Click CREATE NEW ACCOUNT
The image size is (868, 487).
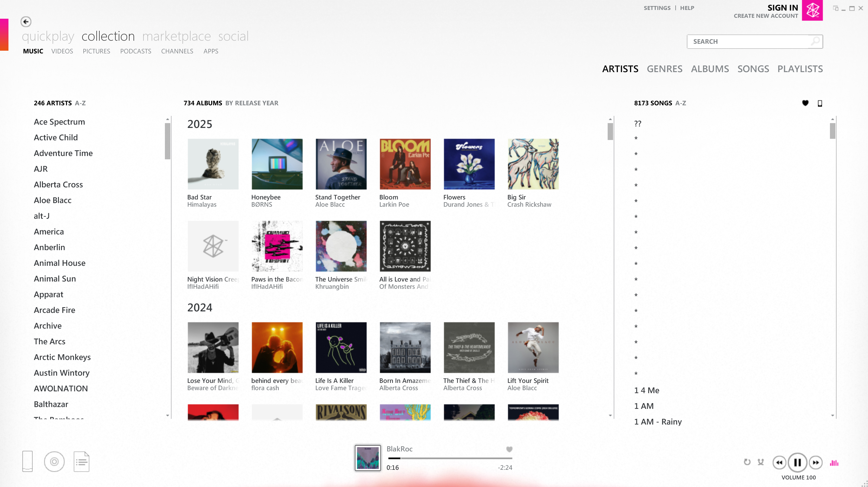click(766, 16)
